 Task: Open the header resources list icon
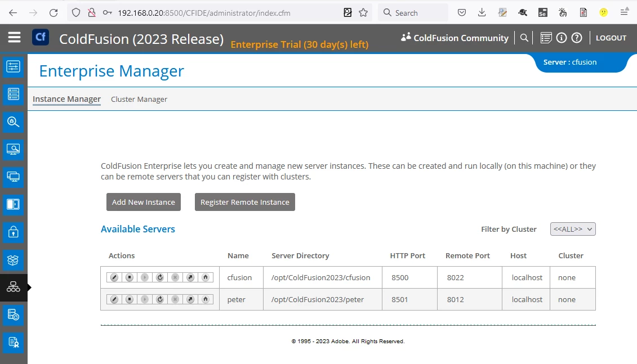tap(546, 38)
